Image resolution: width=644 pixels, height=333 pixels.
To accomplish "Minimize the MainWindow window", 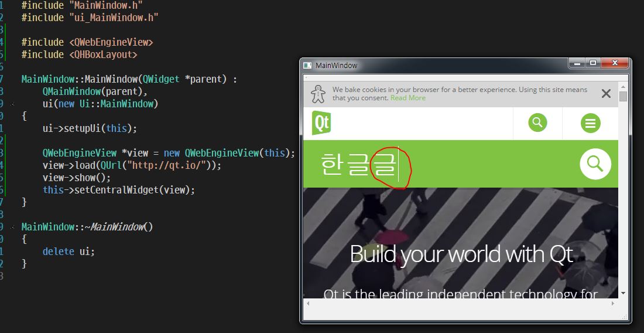I will [577, 63].
